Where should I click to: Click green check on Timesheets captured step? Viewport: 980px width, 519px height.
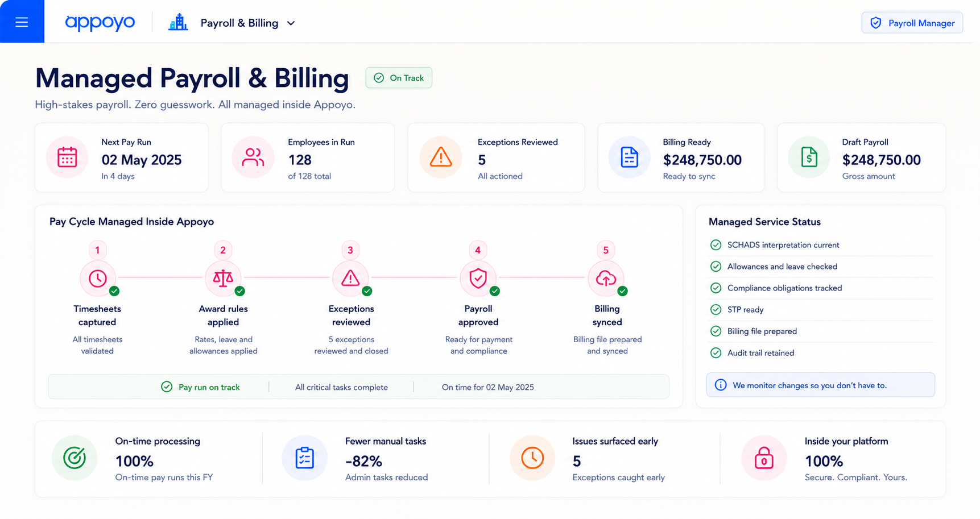pyautogui.click(x=114, y=291)
